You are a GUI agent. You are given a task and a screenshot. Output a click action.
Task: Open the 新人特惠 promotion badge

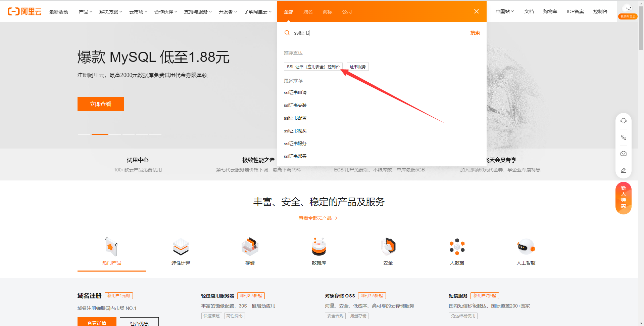pos(624,198)
